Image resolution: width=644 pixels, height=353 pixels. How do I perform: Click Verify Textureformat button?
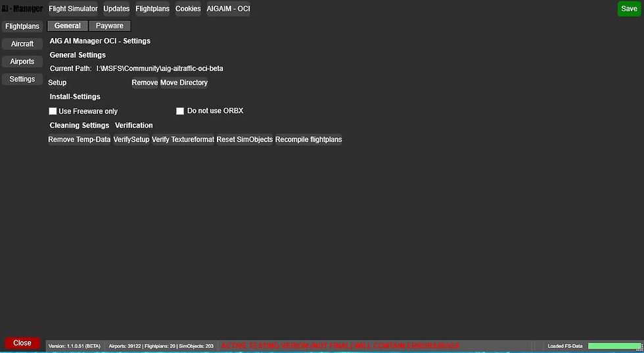pos(183,140)
